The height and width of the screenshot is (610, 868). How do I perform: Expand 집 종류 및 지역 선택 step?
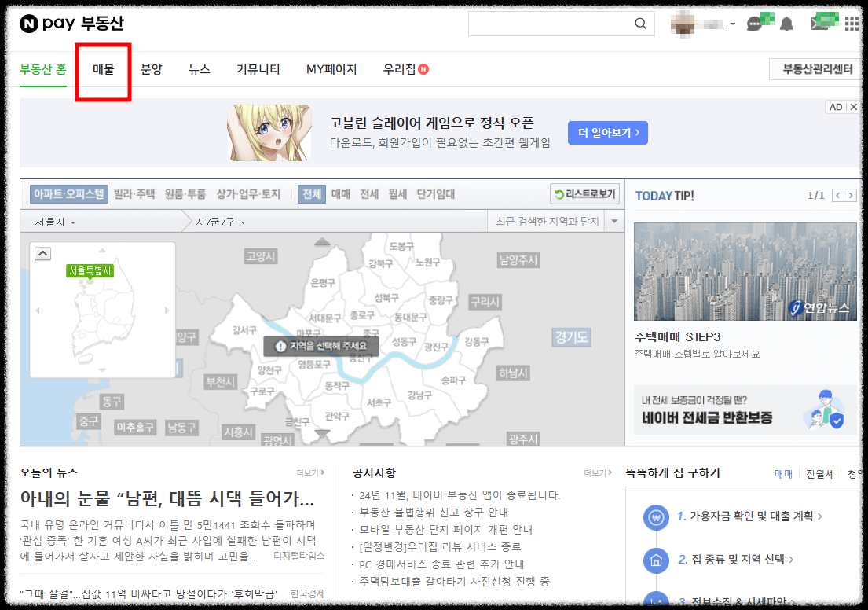(x=736, y=560)
